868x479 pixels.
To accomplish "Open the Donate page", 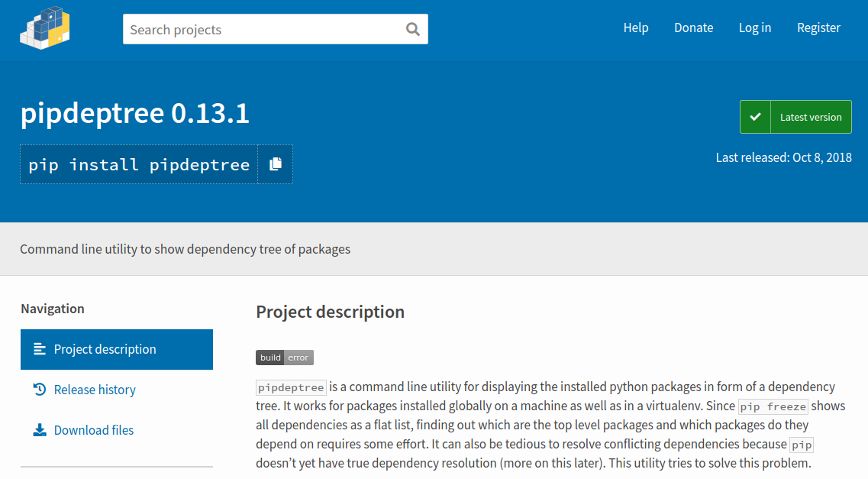I will [693, 28].
